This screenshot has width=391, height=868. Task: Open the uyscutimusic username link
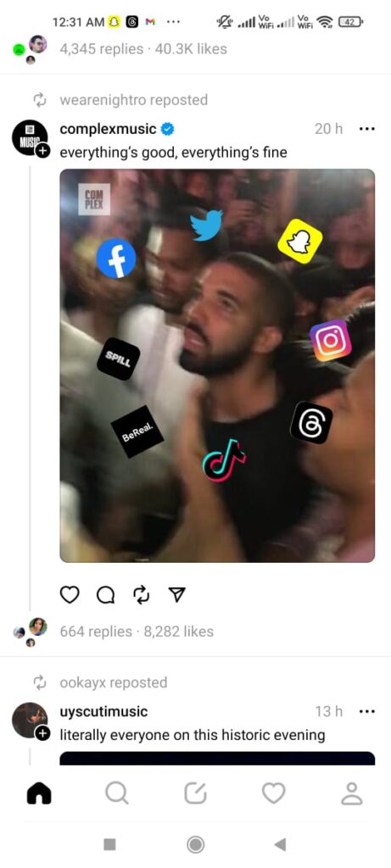103,711
